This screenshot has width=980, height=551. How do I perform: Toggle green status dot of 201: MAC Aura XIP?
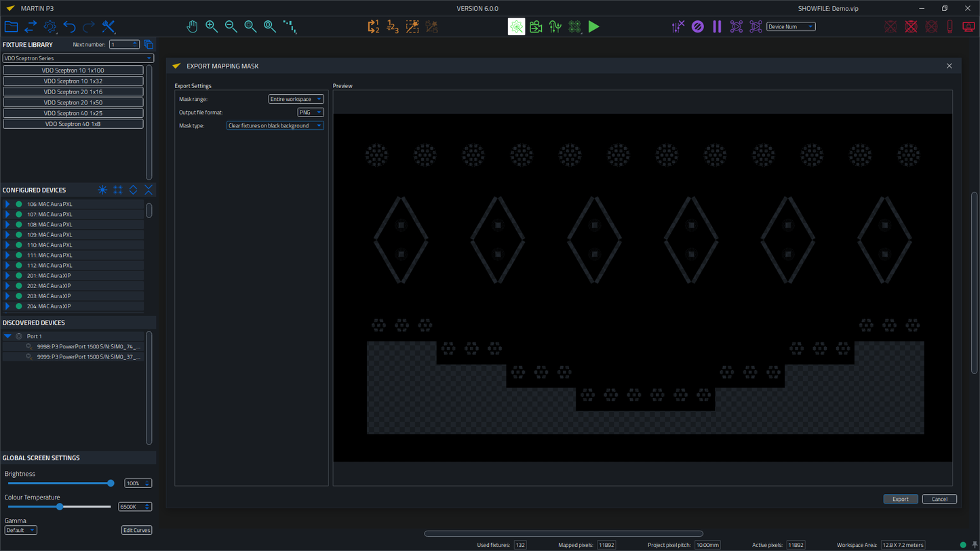coord(19,276)
